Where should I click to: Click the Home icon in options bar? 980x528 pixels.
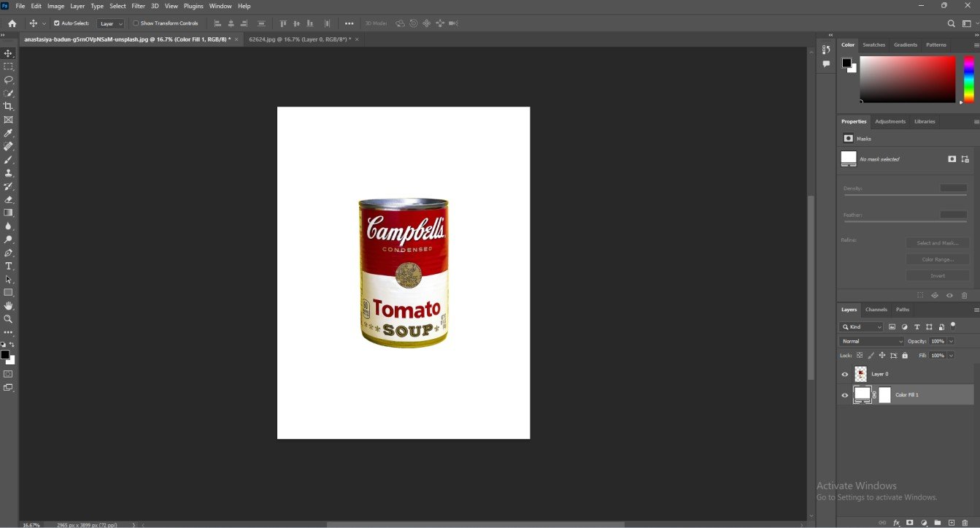point(12,23)
